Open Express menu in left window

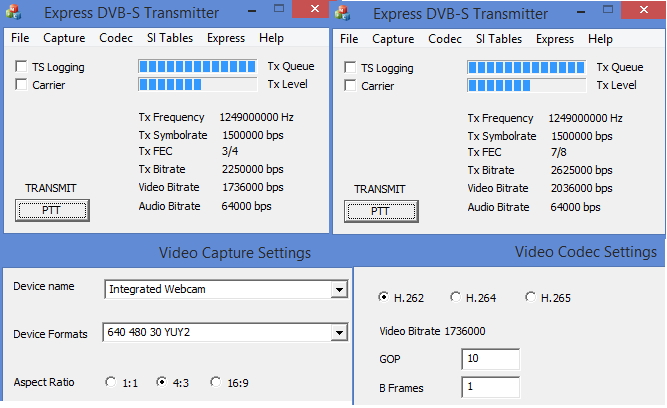(226, 38)
